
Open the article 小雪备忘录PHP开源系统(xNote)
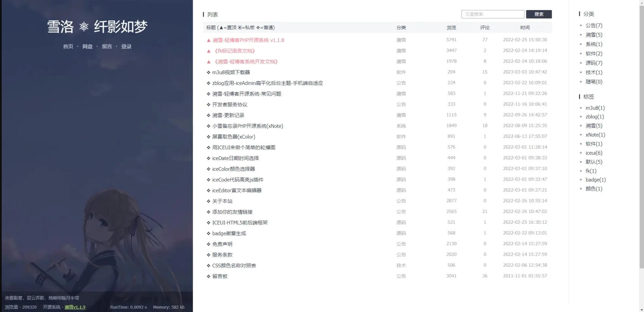pyautogui.click(x=247, y=126)
